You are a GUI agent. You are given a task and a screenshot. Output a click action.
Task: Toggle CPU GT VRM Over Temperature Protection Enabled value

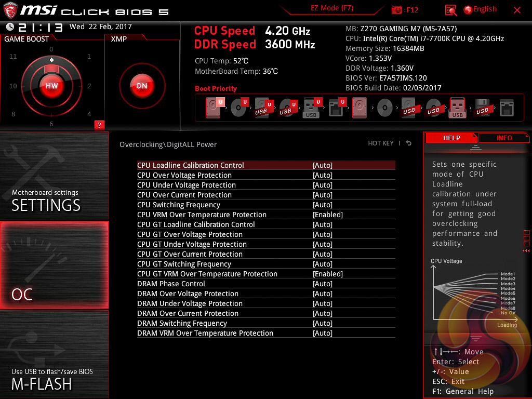(x=327, y=274)
